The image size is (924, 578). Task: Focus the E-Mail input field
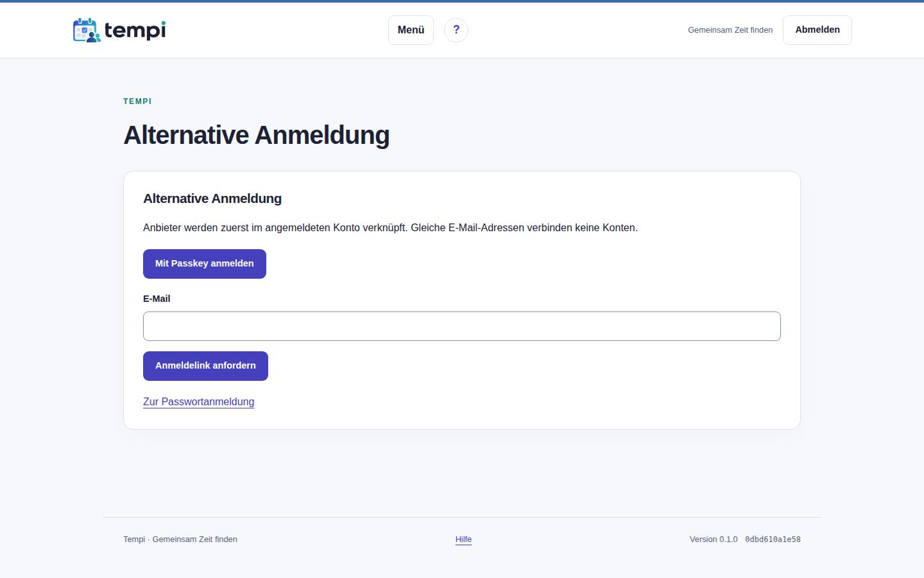click(x=462, y=326)
